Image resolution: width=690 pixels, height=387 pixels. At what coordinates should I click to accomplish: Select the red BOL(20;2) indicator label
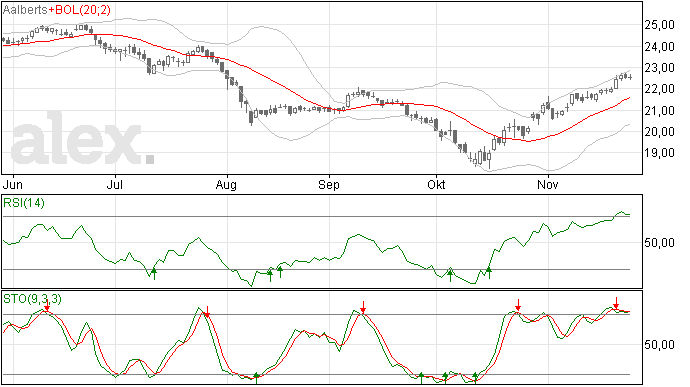click(x=80, y=10)
